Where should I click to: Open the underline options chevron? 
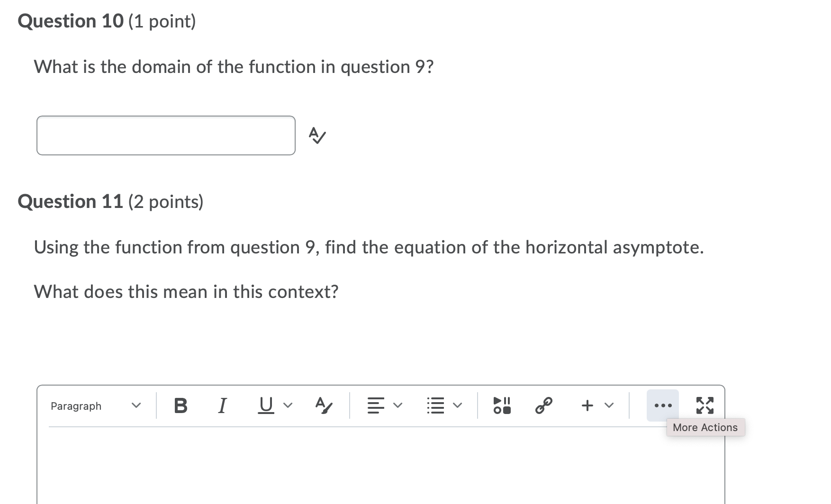[x=288, y=405]
